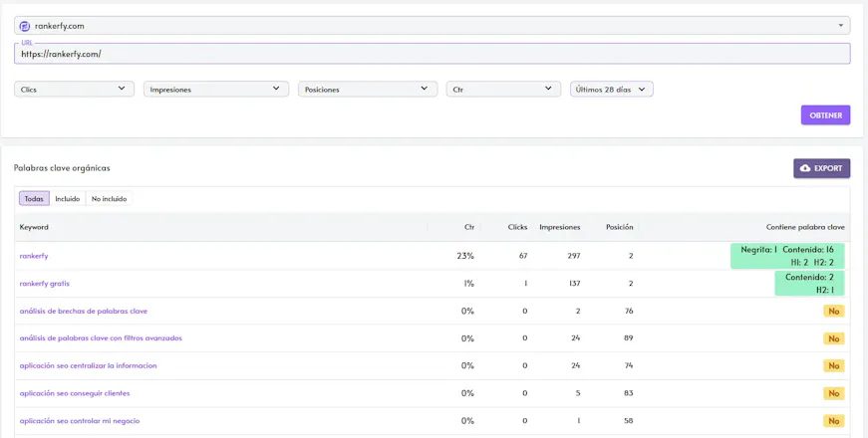Switch to the No incluido tab
This screenshot has width=868, height=438.
point(109,198)
